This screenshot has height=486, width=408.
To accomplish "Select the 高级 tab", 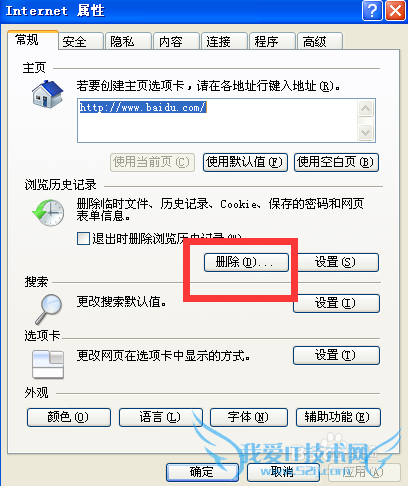I will tap(320, 42).
